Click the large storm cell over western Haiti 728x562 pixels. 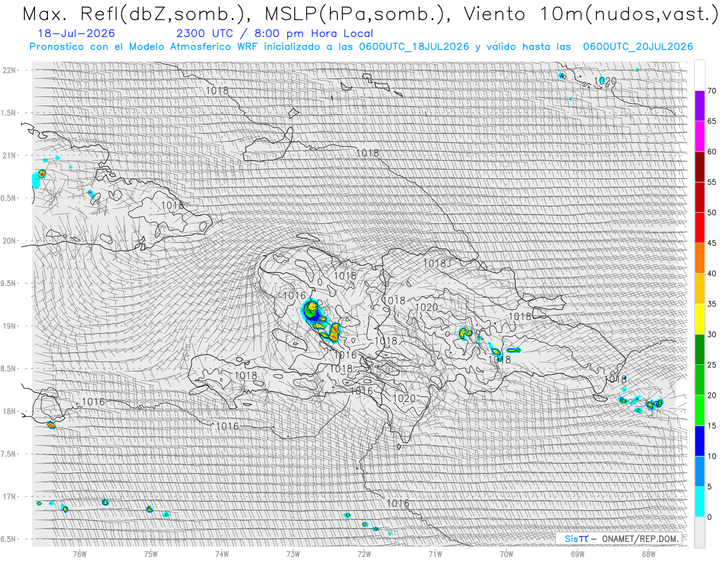312,310
